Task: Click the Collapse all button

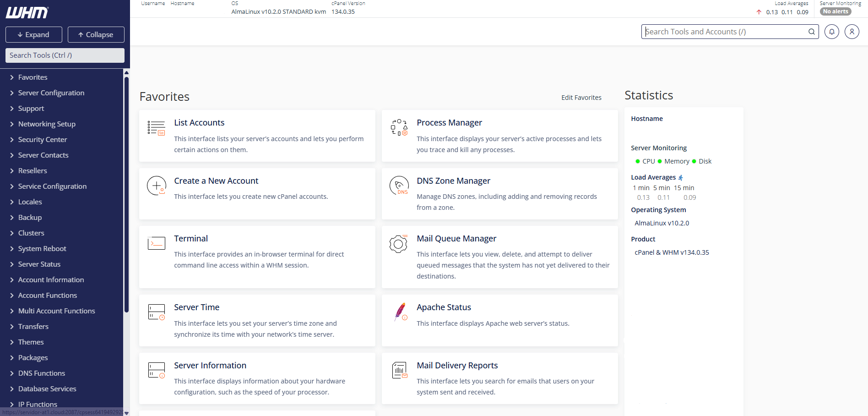Action: pos(96,35)
